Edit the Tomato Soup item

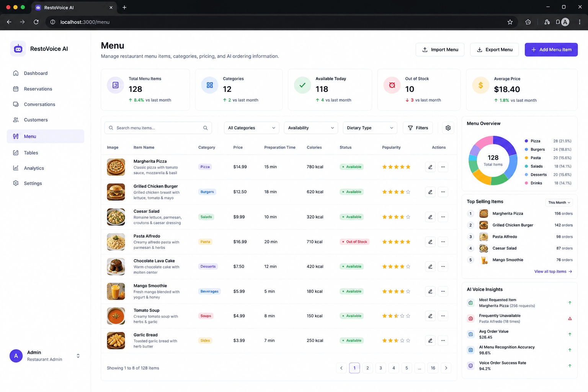point(430,316)
